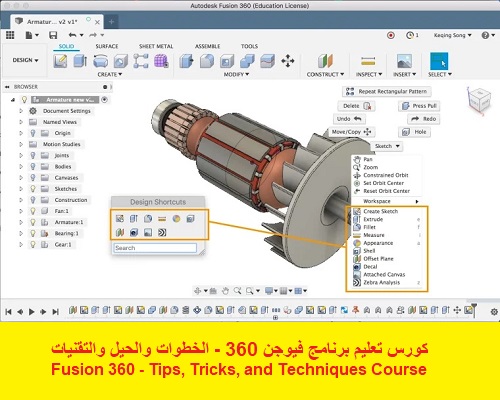The height and width of the screenshot is (400, 500).
Task: Click the Zebra Analysis icon in Design Shortcuts
Action: pyautogui.click(x=162, y=232)
